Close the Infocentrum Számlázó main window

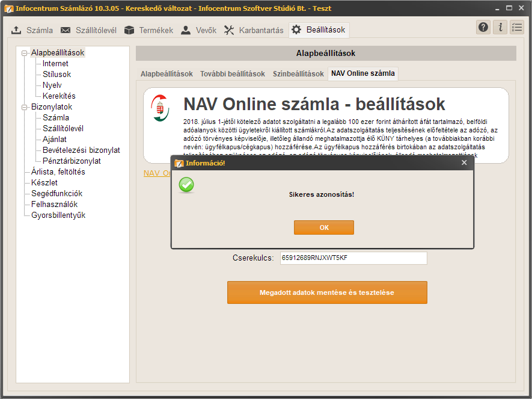tap(521, 8)
